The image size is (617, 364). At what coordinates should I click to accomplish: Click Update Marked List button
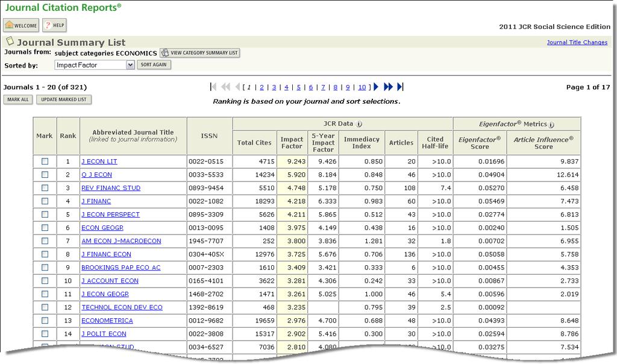tap(64, 99)
